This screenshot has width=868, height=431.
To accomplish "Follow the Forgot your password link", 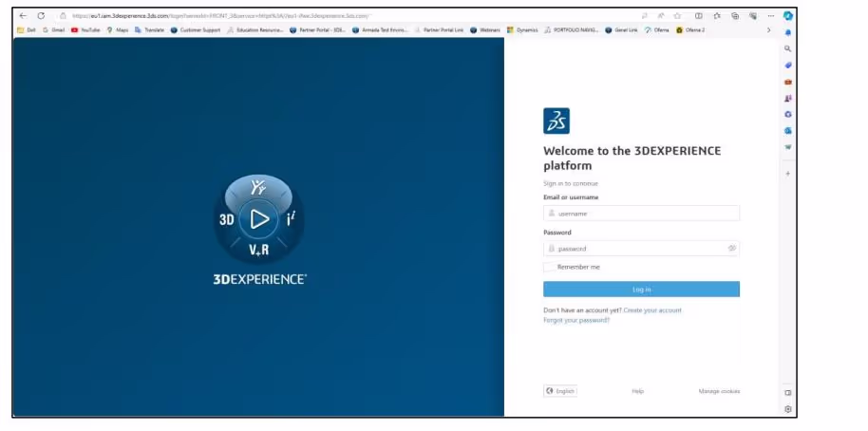I will [x=576, y=320].
